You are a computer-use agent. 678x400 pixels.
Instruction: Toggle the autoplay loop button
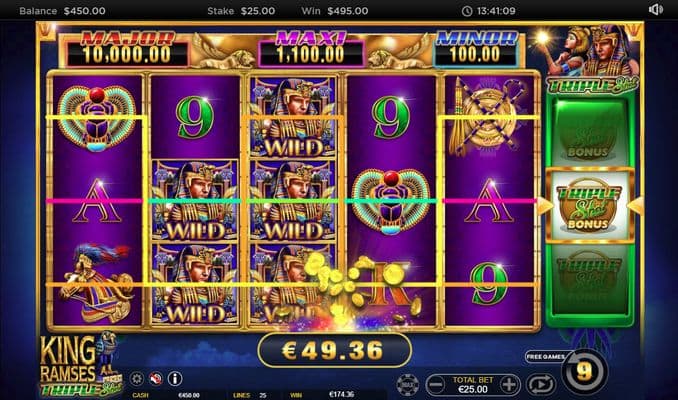point(541,384)
